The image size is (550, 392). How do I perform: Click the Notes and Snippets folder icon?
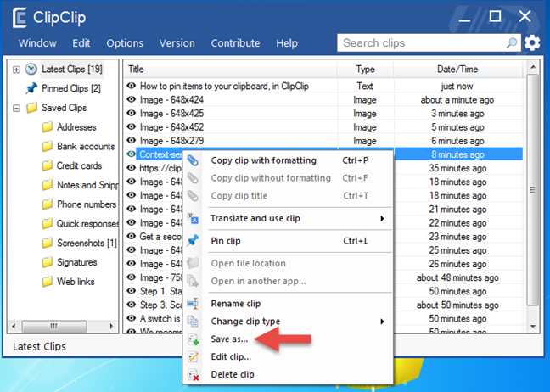[x=47, y=185]
